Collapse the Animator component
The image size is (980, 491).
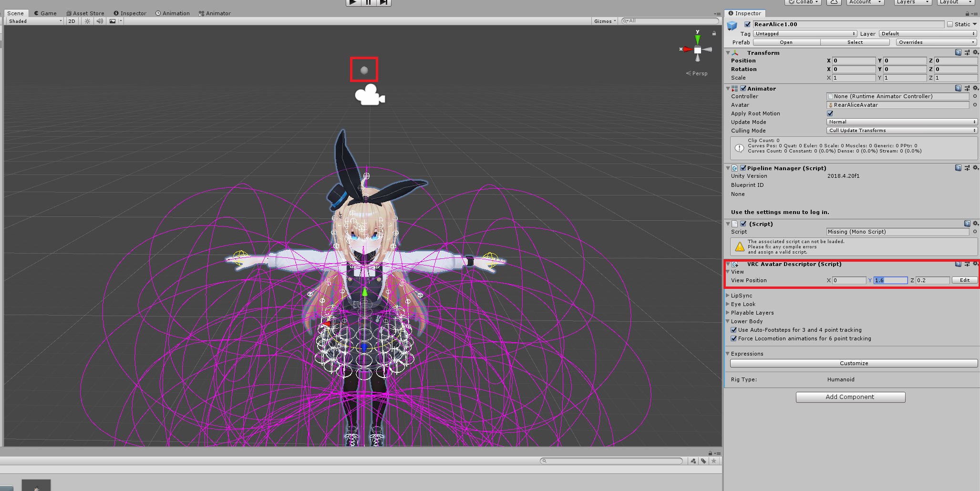tap(728, 89)
